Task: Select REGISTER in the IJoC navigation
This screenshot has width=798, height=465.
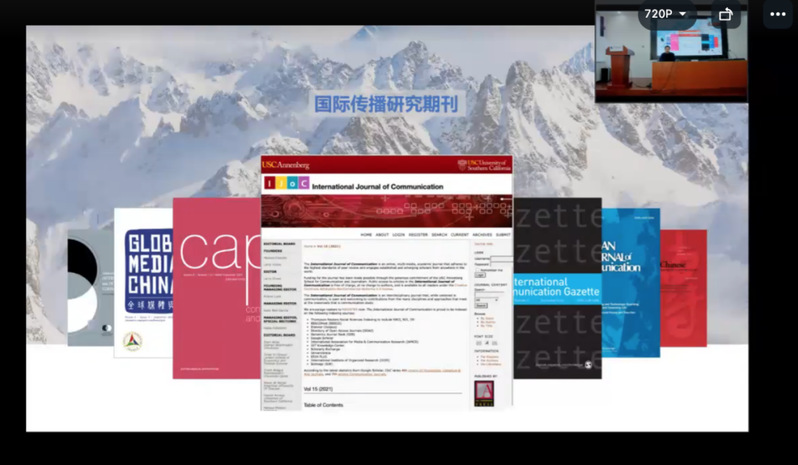Action: point(418,235)
